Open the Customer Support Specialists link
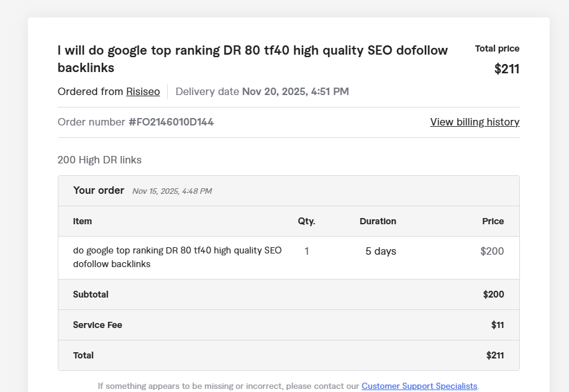The height and width of the screenshot is (392, 569). 419,386
